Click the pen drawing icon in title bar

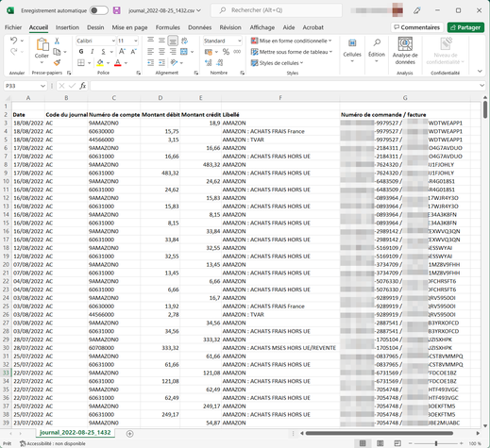(417, 10)
